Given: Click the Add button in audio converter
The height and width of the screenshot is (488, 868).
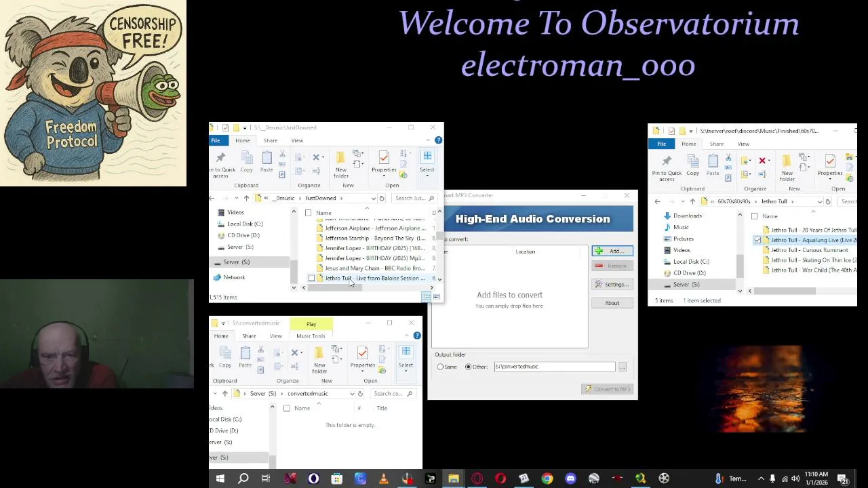Looking at the screenshot, I should pyautogui.click(x=612, y=251).
